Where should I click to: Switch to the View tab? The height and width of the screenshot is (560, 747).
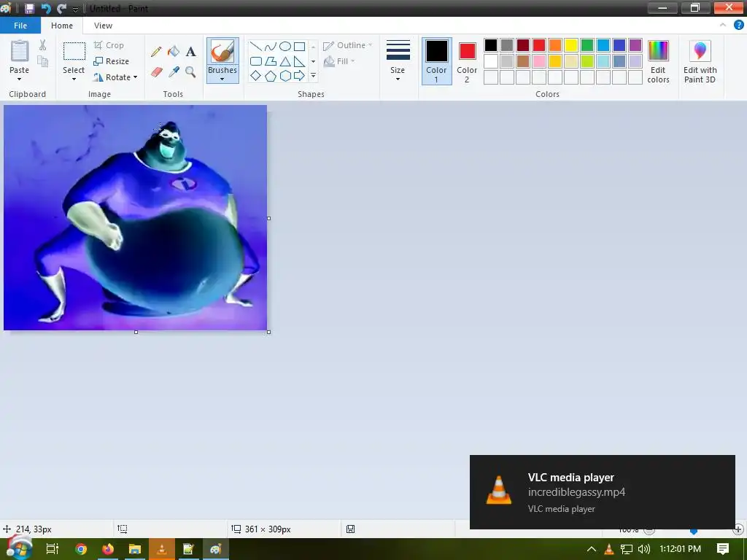pyautogui.click(x=103, y=26)
